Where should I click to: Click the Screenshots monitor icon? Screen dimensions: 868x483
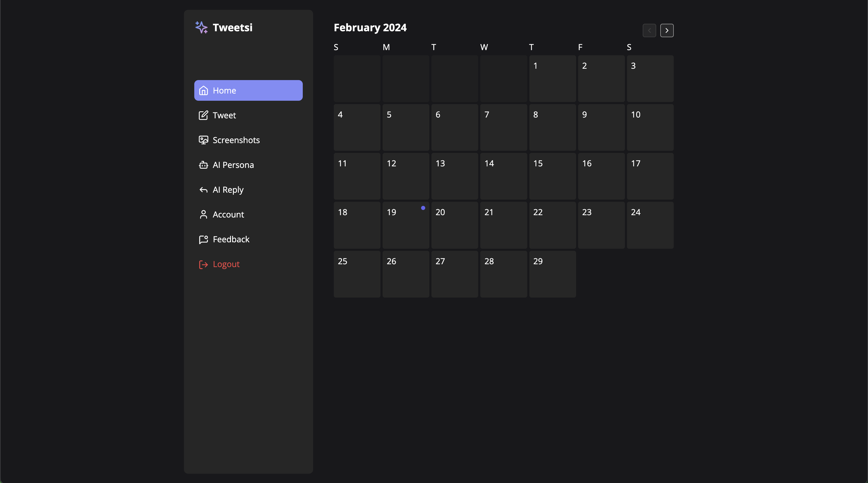click(203, 140)
